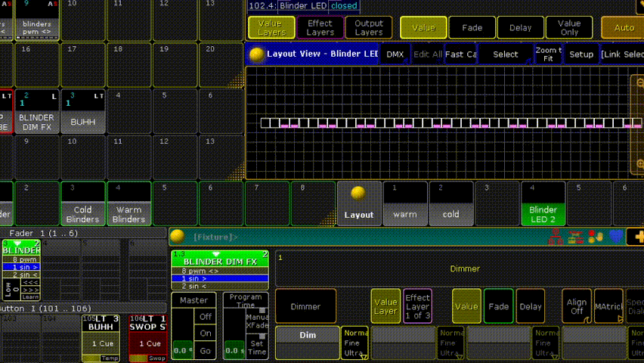Switch to the top Delay layer button
Screen dimensions: 644x363
coord(520,27)
